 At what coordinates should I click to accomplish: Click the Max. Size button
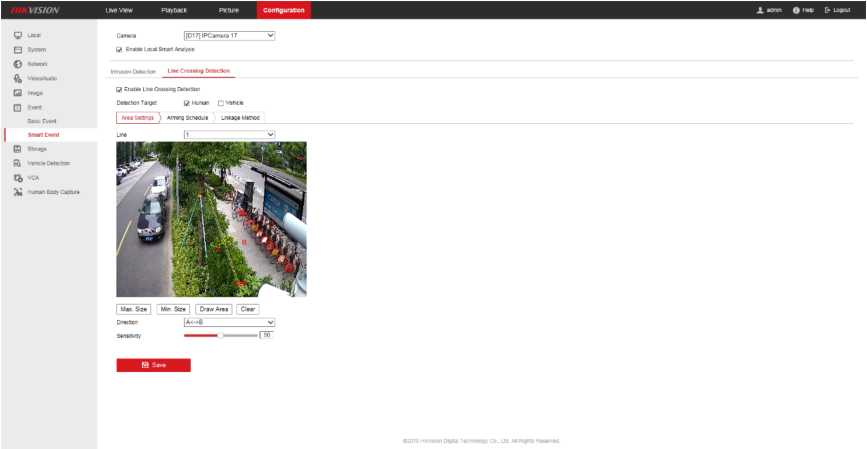[133, 310]
